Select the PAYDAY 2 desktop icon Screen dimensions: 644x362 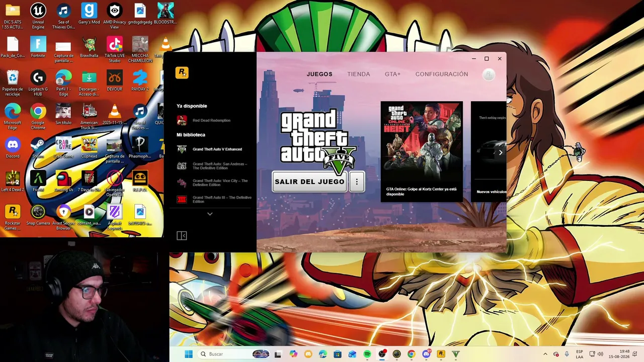click(x=140, y=81)
